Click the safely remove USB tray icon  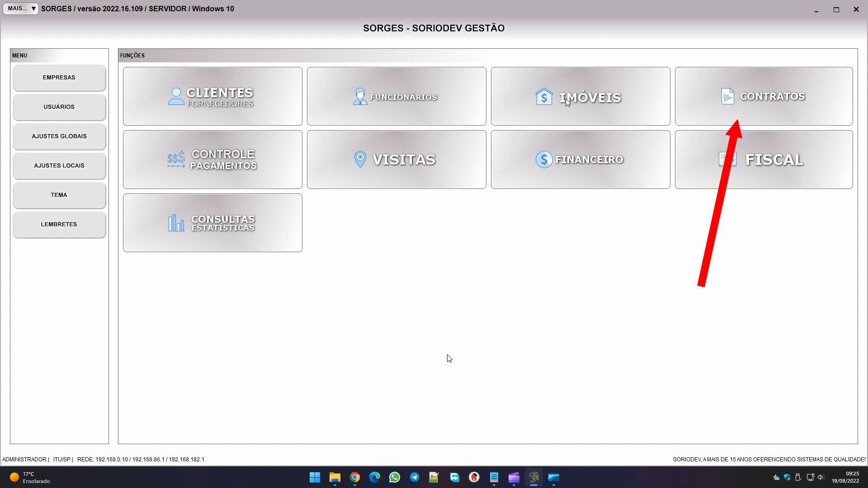click(798, 477)
